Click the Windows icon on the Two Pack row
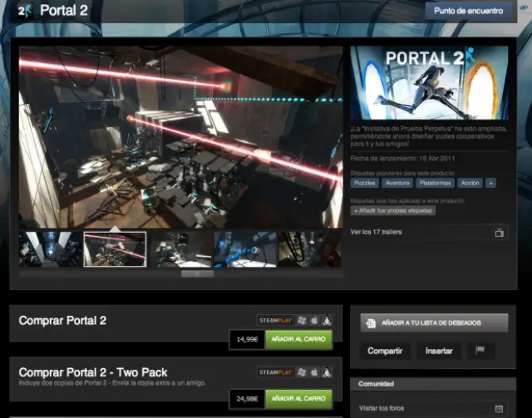 301,372
